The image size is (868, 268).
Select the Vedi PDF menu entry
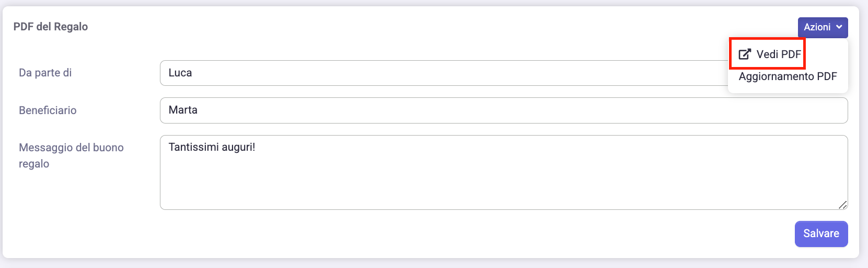[x=778, y=54]
